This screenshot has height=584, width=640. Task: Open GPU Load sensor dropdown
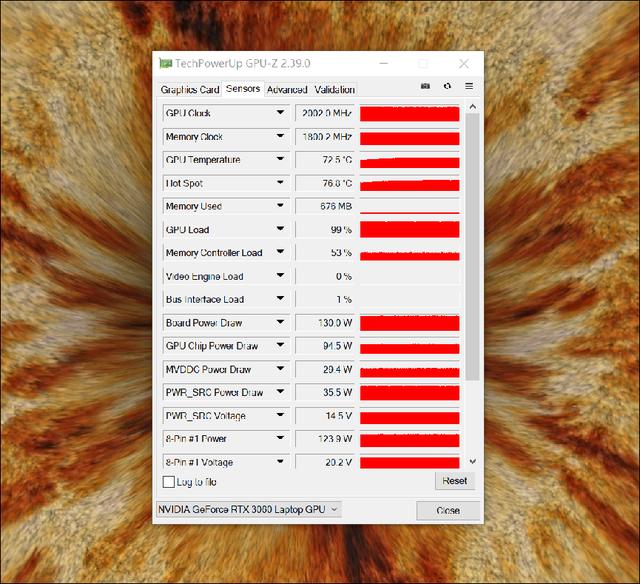click(280, 229)
